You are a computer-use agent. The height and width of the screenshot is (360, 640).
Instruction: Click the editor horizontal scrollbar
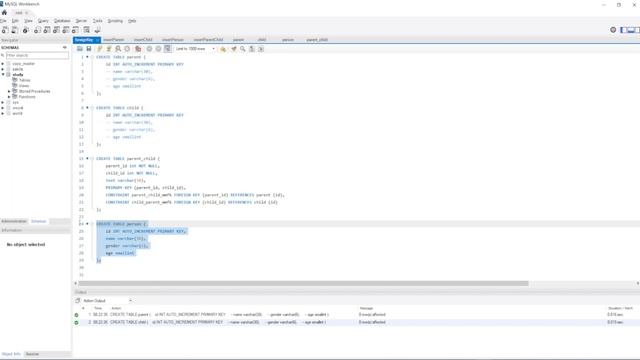303,283
